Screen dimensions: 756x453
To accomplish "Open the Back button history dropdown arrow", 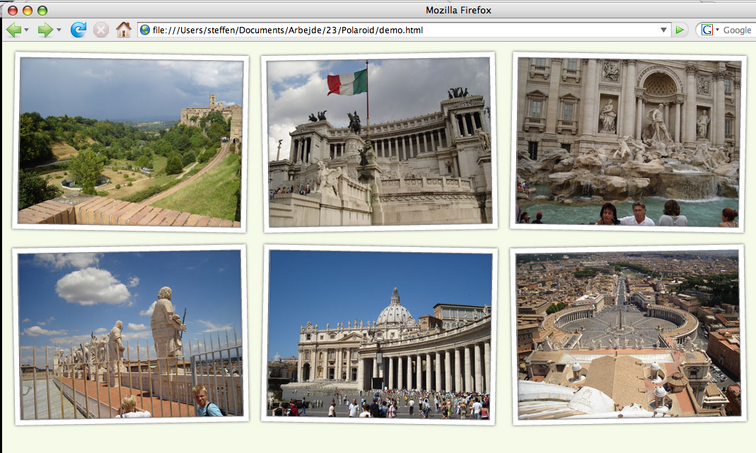I will click(x=28, y=30).
